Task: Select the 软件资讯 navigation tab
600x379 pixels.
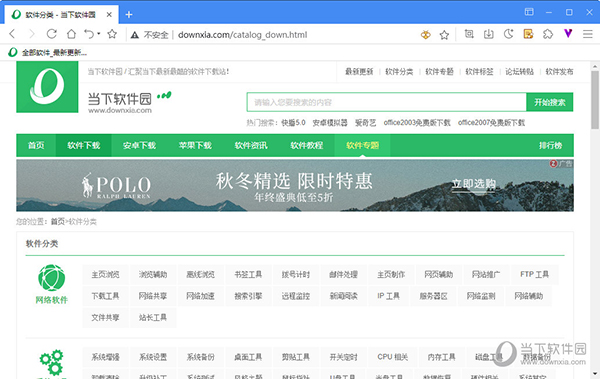Action: coord(251,145)
